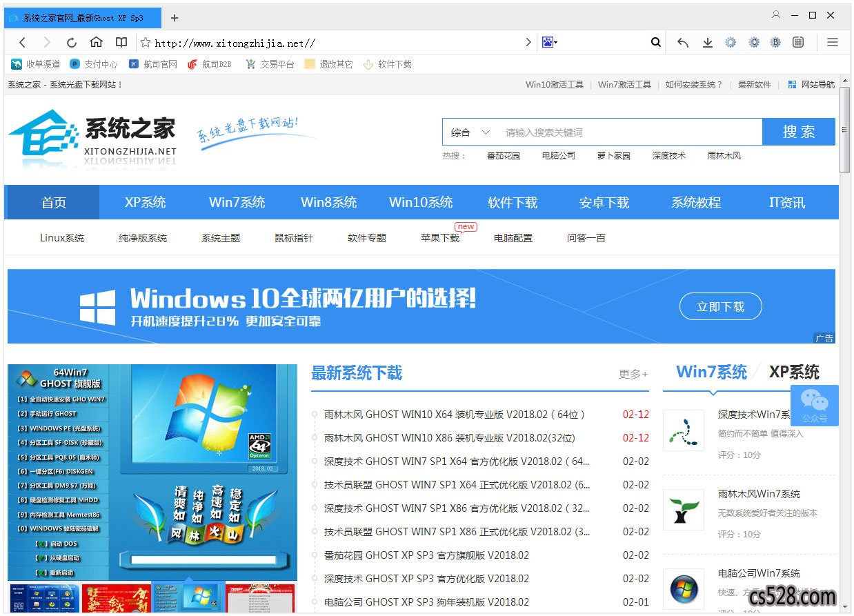Viewport: 854px width, 616px height.
Task: Open the 网站导航 top link
Action: click(x=811, y=85)
